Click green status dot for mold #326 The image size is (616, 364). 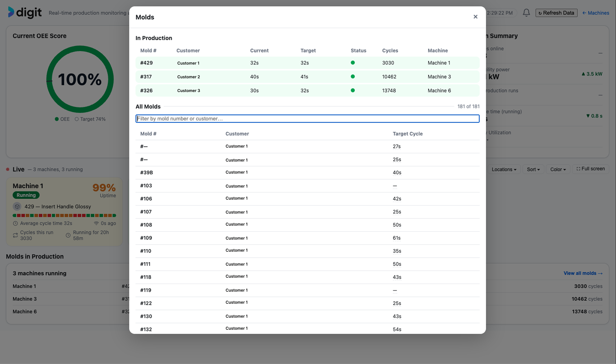(353, 90)
